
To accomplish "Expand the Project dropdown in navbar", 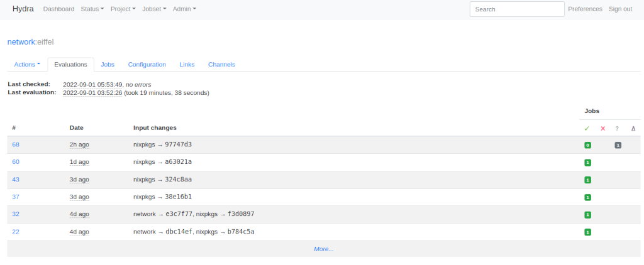I will (125, 9).
